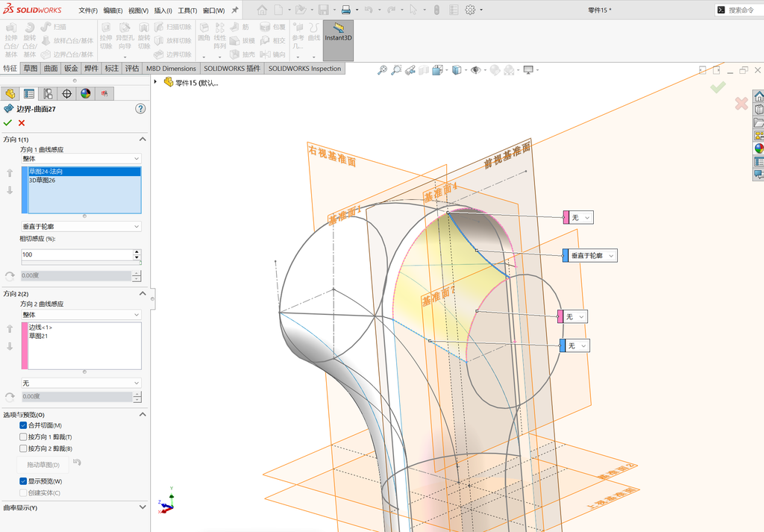Open the Options gear icon

pyautogui.click(x=470, y=10)
